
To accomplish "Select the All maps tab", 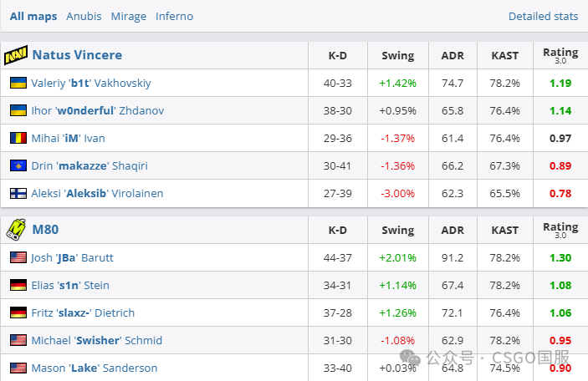I will point(33,16).
